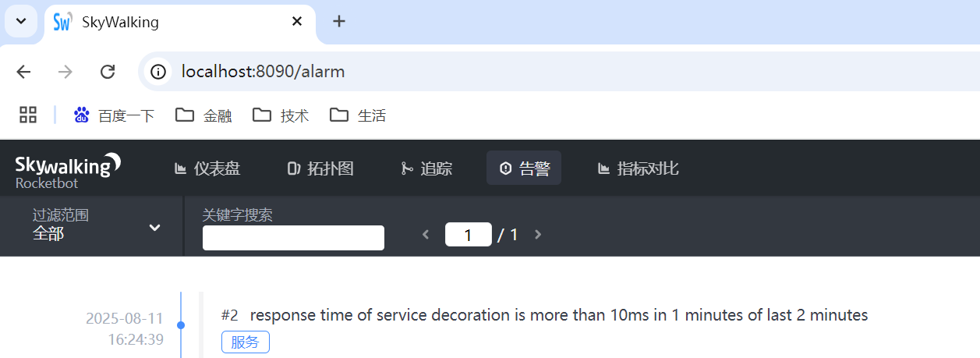The height and width of the screenshot is (358, 980).
Task: Click the SkyWalking Rocketbot logo
Action: pos(68,172)
